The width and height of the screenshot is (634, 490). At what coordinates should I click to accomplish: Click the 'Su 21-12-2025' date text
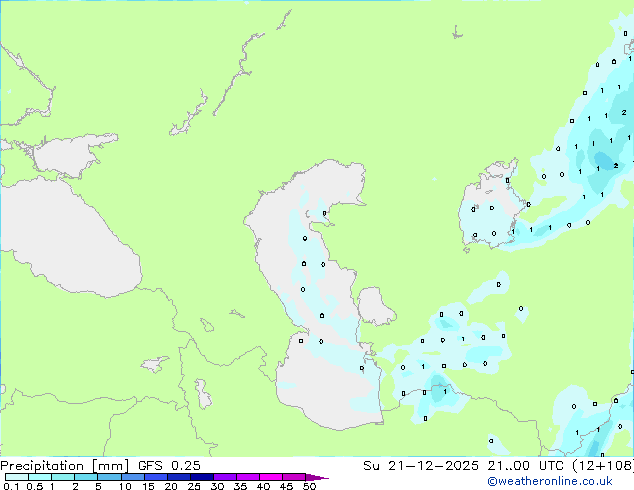point(421,466)
